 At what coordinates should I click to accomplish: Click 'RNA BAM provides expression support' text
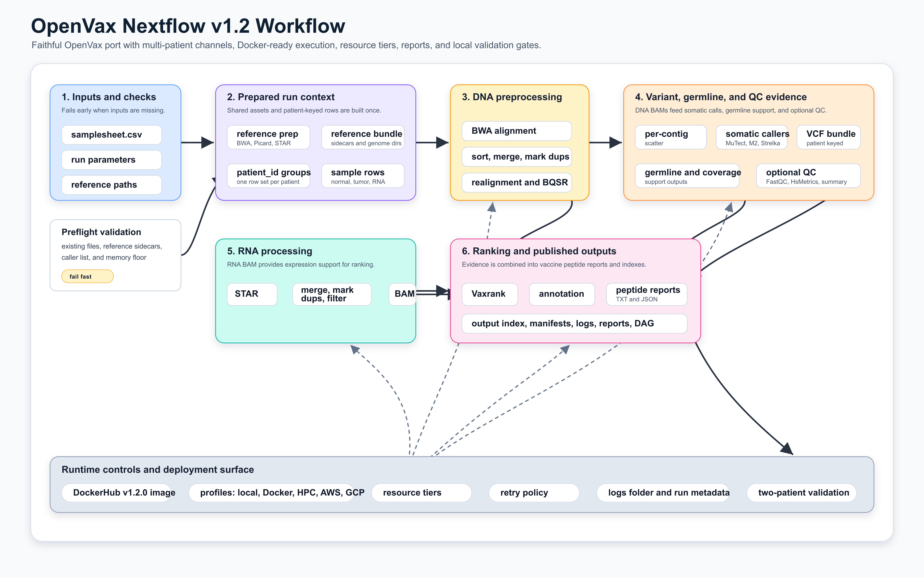(x=301, y=265)
